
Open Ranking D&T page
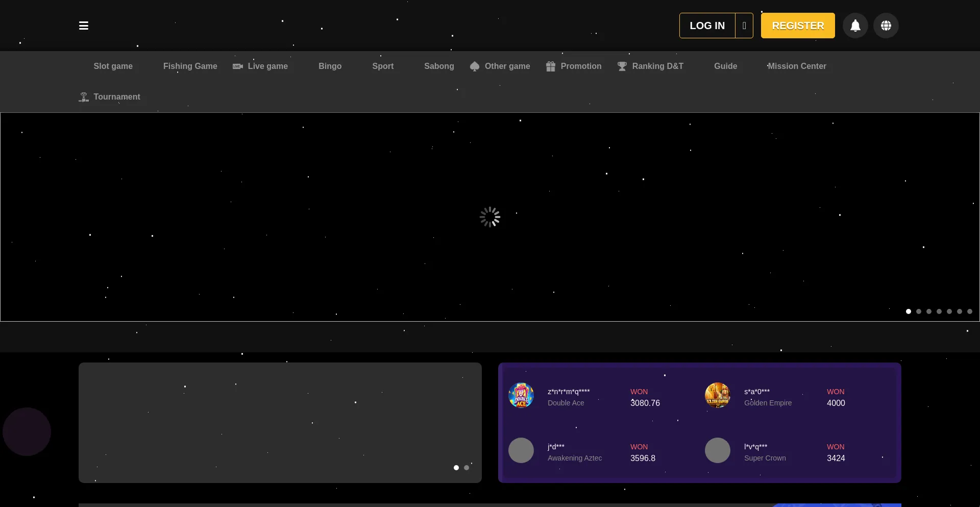point(657,66)
